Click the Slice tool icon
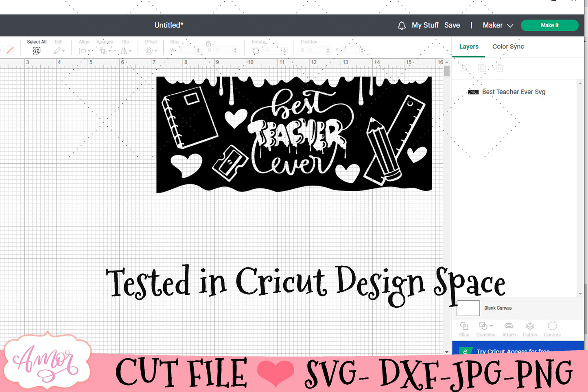The image size is (588, 392). point(464,326)
